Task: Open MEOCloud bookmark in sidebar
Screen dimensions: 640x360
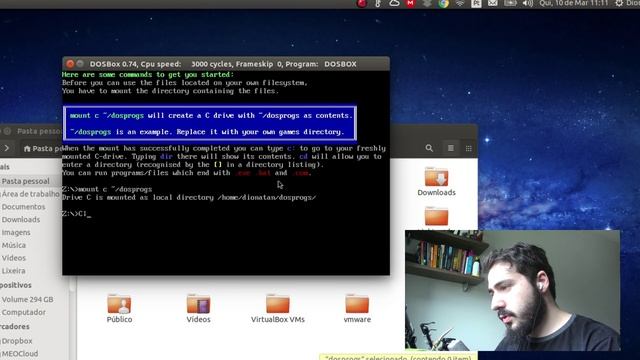Action: tap(20, 353)
